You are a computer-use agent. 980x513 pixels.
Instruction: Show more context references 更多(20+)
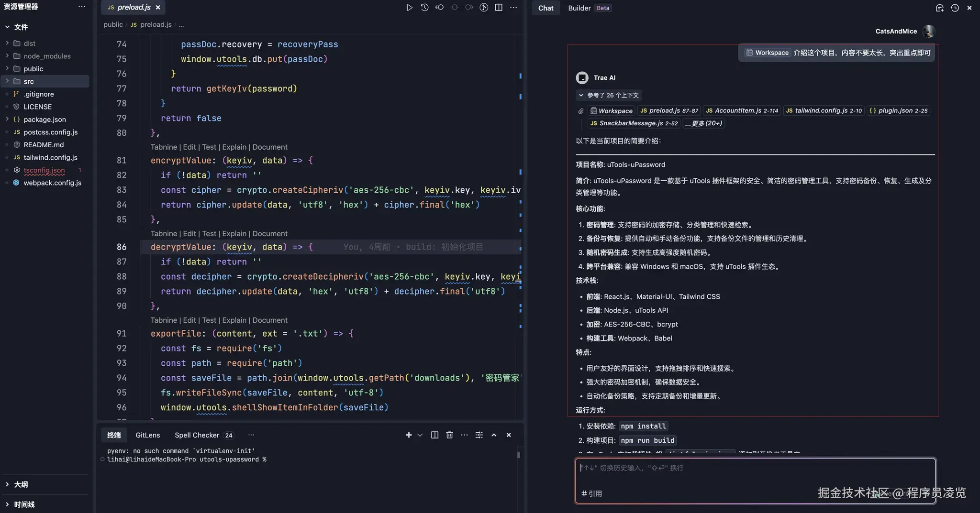(x=703, y=123)
